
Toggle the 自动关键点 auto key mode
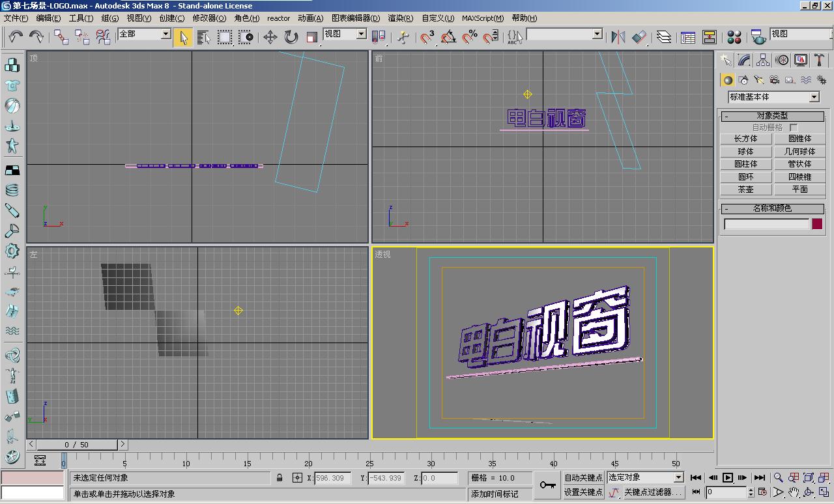pyautogui.click(x=584, y=477)
